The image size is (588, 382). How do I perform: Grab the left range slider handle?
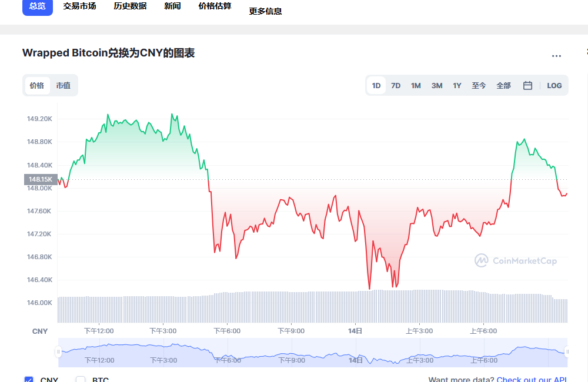coord(58,351)
